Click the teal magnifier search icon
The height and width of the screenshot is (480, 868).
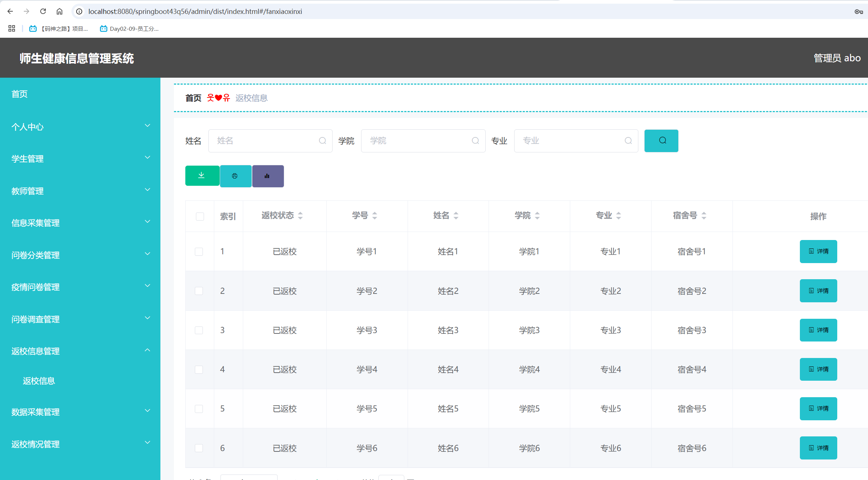pos(661,140)
